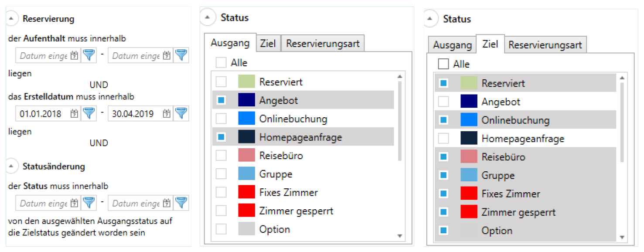The width and height of the screenshot is (644, 252).
Task: Collapse the middle Status panel
Action: 206,17
